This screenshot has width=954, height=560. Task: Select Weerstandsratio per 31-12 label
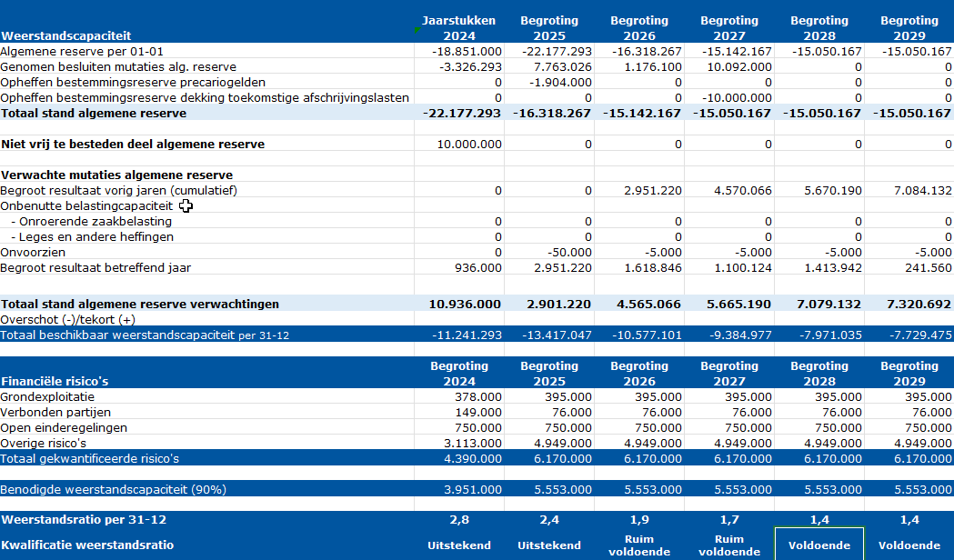[84, 520]
